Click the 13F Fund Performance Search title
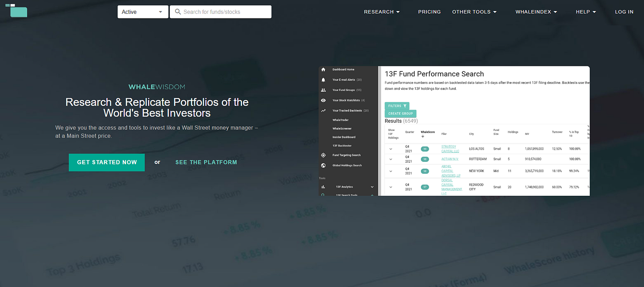 pos(434,74)
